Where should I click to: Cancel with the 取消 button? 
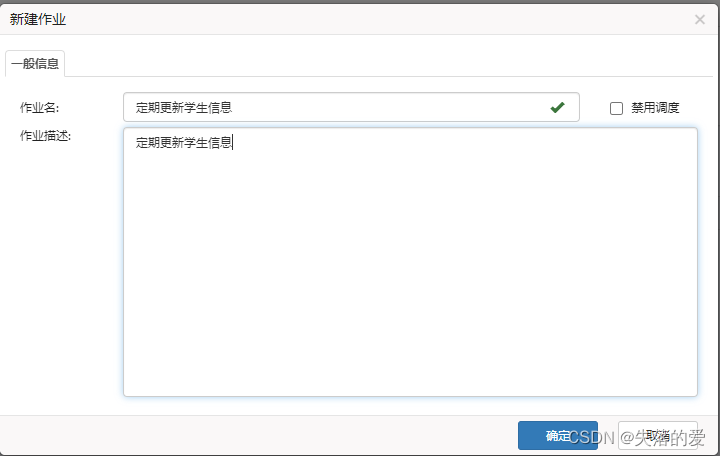click(x=658, y=435)
